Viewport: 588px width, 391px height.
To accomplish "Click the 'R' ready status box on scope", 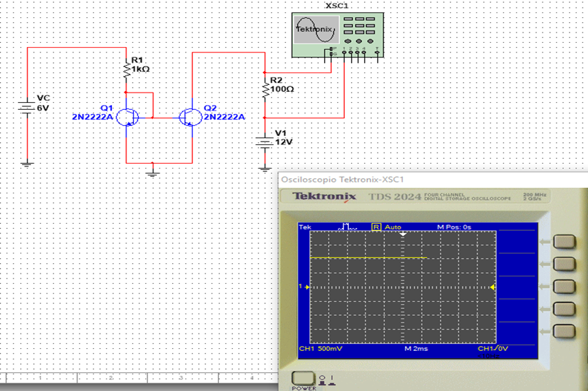I will pyautogui.click(x=376, y=227).
